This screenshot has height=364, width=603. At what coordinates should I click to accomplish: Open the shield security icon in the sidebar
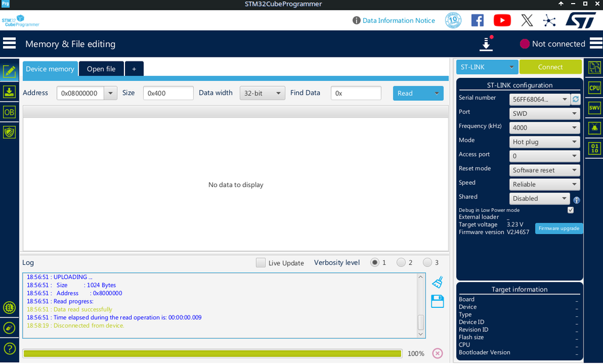point(9,133)
